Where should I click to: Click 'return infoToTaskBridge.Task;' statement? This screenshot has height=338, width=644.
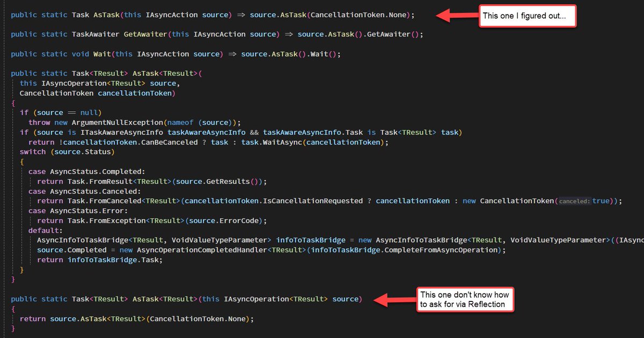100,260
